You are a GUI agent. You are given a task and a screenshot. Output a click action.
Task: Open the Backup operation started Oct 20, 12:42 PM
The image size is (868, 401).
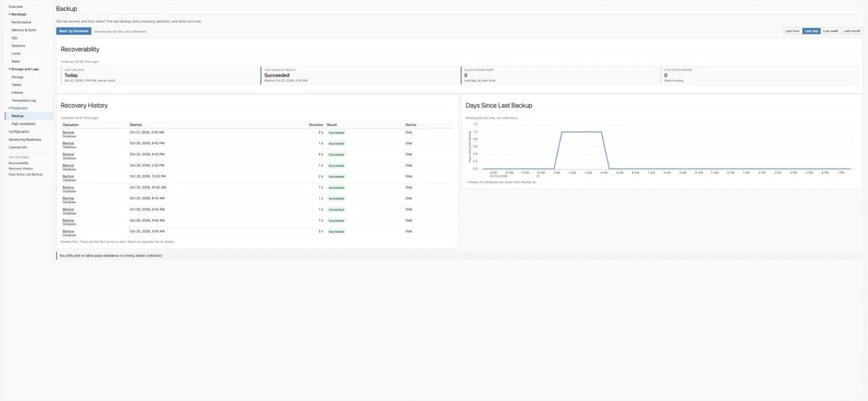tap(68, 176)
